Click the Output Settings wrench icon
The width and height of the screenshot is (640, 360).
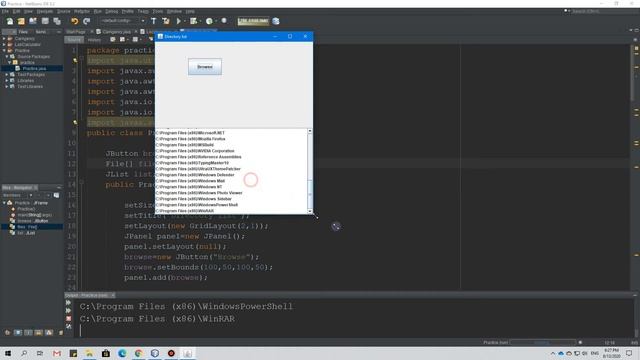click(x=69, y=326)
